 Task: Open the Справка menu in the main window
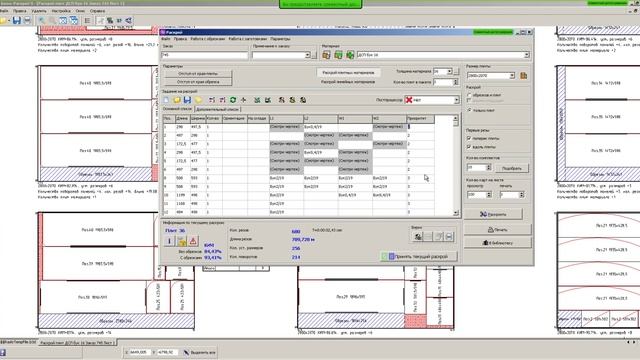click(x=97, y=11)
